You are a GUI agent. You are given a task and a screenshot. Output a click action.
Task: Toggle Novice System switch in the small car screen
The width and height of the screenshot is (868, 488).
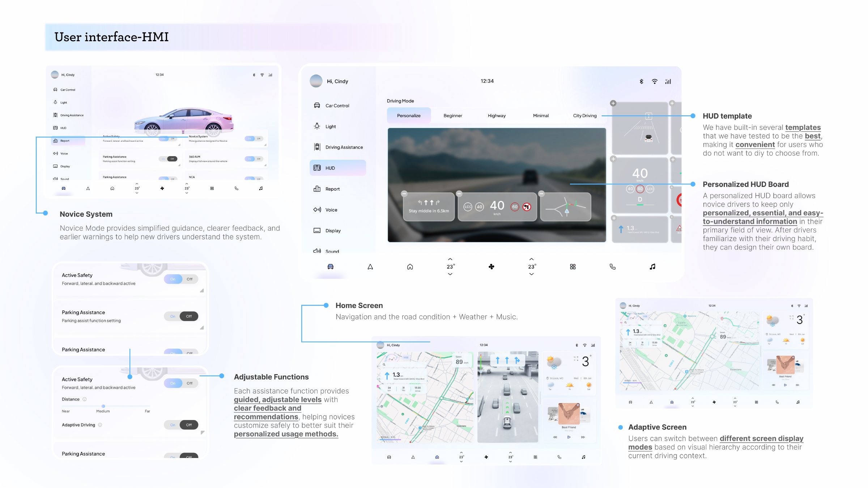[x=254, y=138]
